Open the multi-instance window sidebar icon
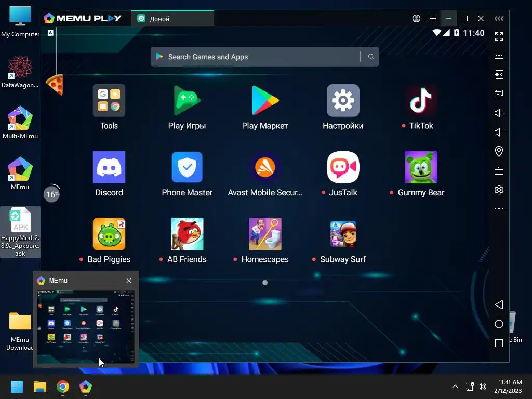Screen dimensions: 532x399 click(499, 94)
